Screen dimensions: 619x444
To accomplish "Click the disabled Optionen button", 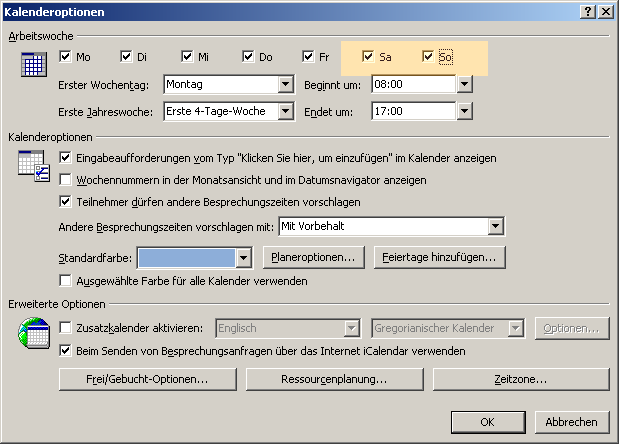I will pos(572,328).
